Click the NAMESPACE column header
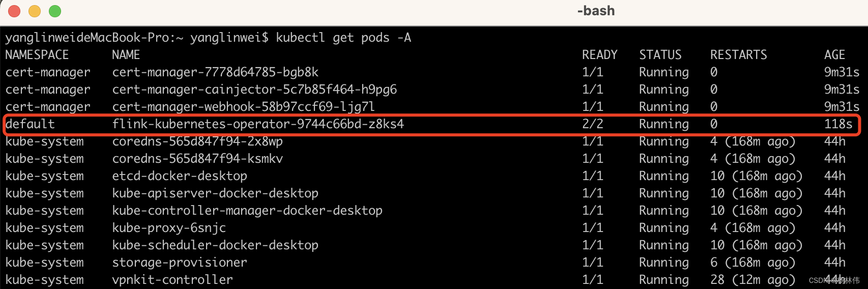Image resolution: width=868 pixels, height=289 pixels. [37, 55]
